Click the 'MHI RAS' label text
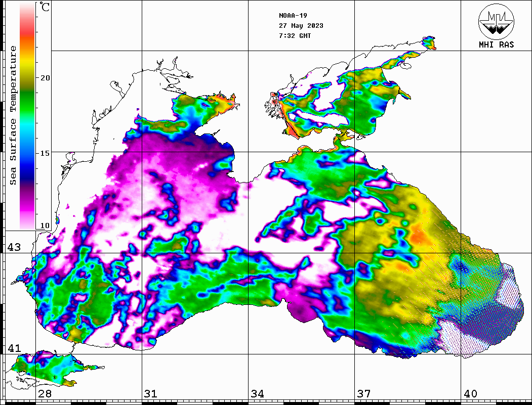Image resolution: width=532 pixels, height=405 pixels. (x=497, y=44)
